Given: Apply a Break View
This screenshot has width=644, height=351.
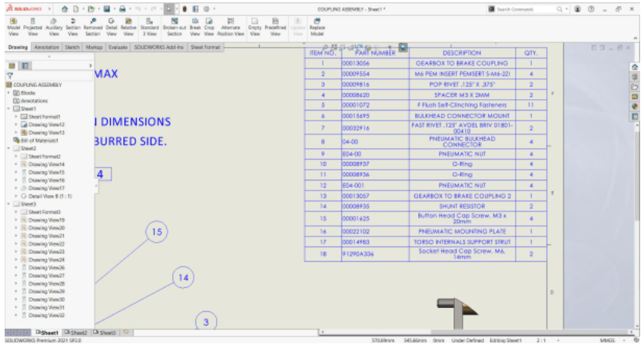Looking at the screenshot, I should click(195, 27).
